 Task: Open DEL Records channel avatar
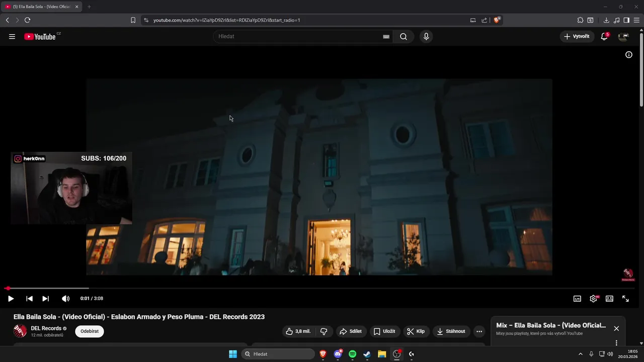click(x=20, y=331)
